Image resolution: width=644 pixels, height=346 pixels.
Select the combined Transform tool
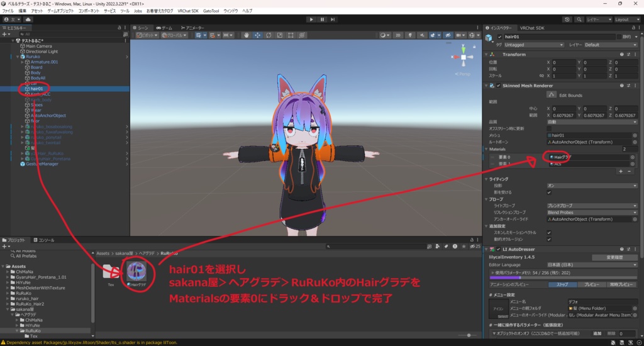click(x=302, y=35)
